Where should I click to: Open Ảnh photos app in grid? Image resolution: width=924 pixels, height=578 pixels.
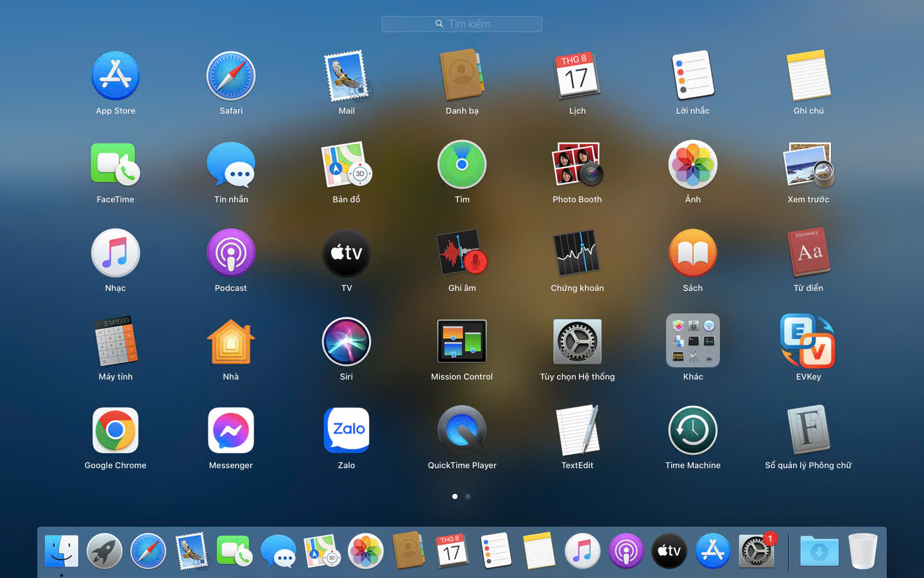pyautogui.click(x=693, y=164)
